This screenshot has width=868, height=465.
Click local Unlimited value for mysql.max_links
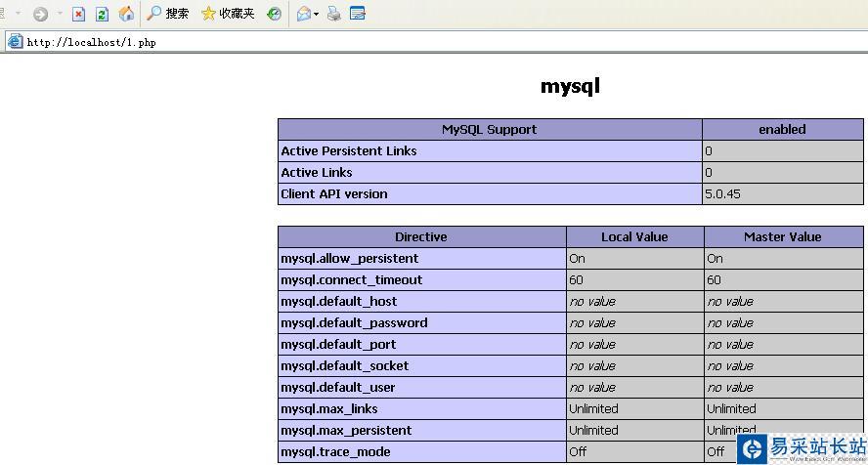pyautogui.click(x=593, y=409)
